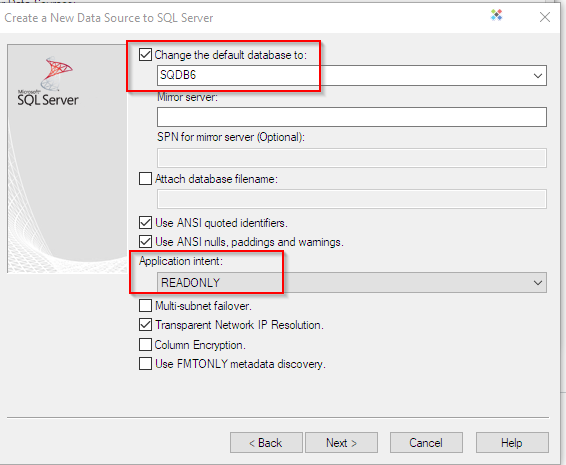Uncheck Change the default database to
Image resolution: width=566 pixels, height=465 pixels.
145,55
